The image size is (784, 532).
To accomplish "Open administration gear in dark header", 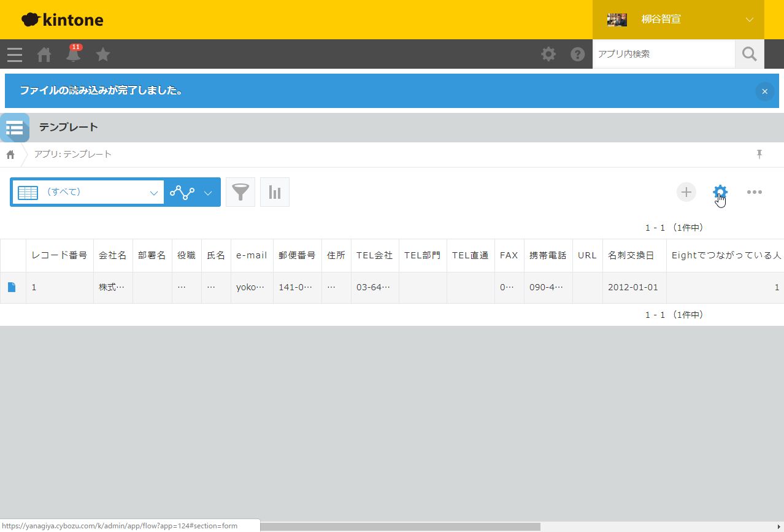I will [x=548, y=54].
